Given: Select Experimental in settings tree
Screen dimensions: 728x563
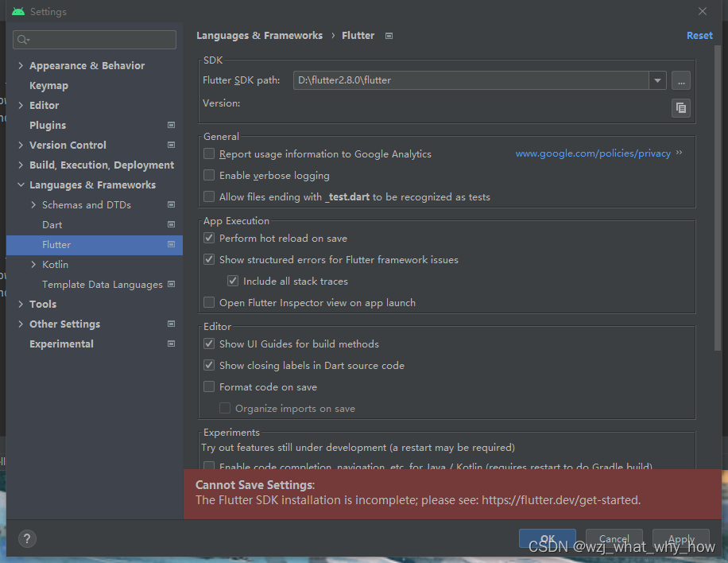Looking at the screenshot, I should tap(61, 344).
